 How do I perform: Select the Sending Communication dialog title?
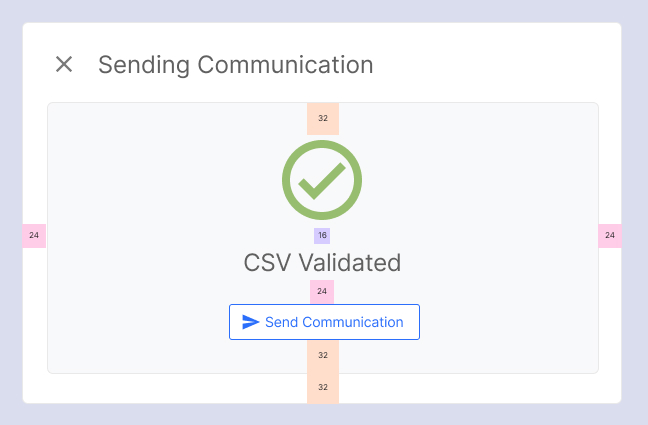(x=236, y=65)
